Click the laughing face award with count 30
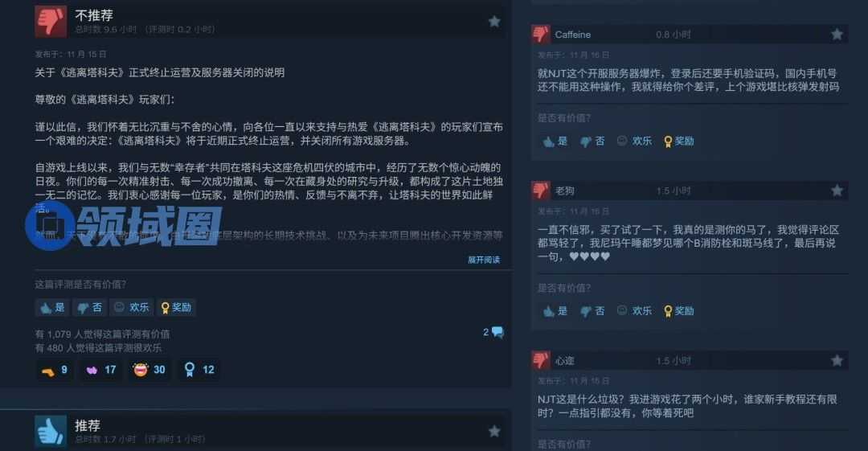868x451 pixels. 149,370
